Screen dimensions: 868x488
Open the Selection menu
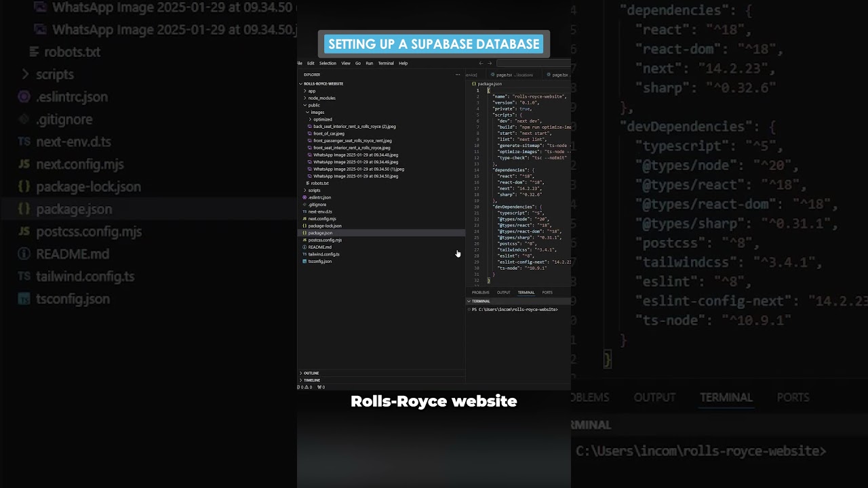click(x=328, y=63)
